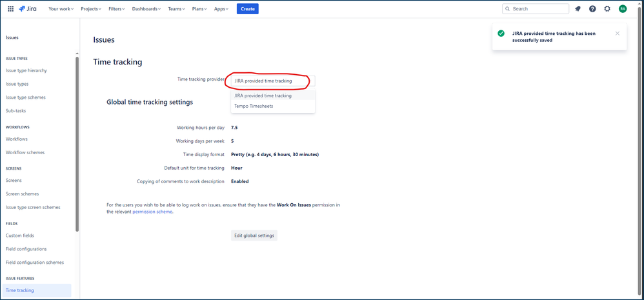644x300 pixels.
Task: Open Field configurations in sidebar
Action: click(x=26, y=249)
